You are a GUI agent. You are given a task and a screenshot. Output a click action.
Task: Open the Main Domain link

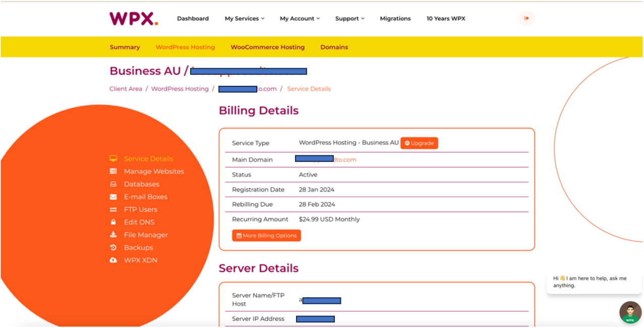pyautogui.click(x=326, y=159)
